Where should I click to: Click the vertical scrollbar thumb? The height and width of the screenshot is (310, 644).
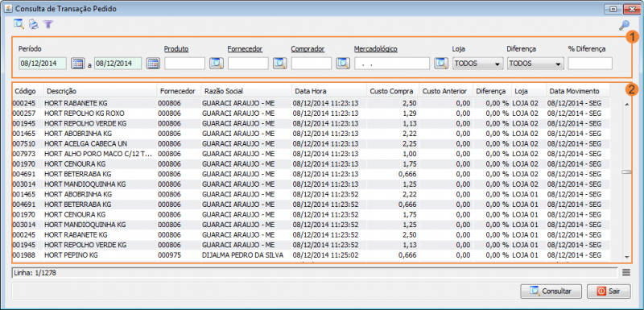tap(626, 172)
